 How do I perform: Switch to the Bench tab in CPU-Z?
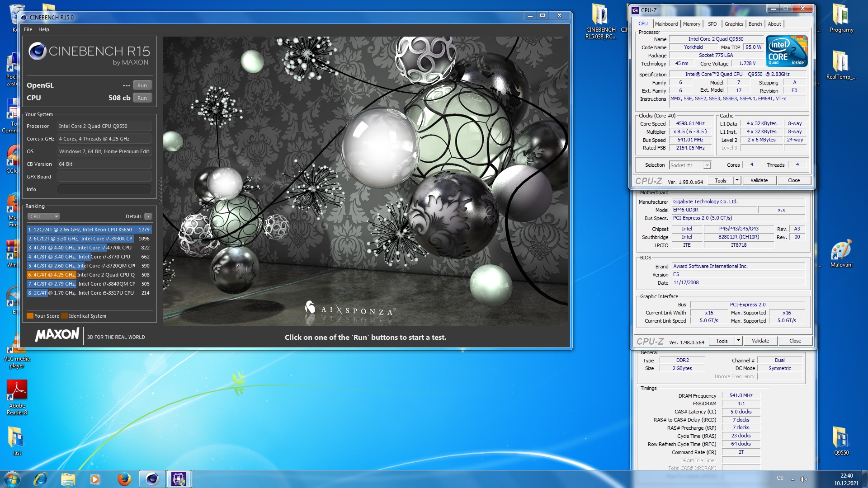[755, 24]
